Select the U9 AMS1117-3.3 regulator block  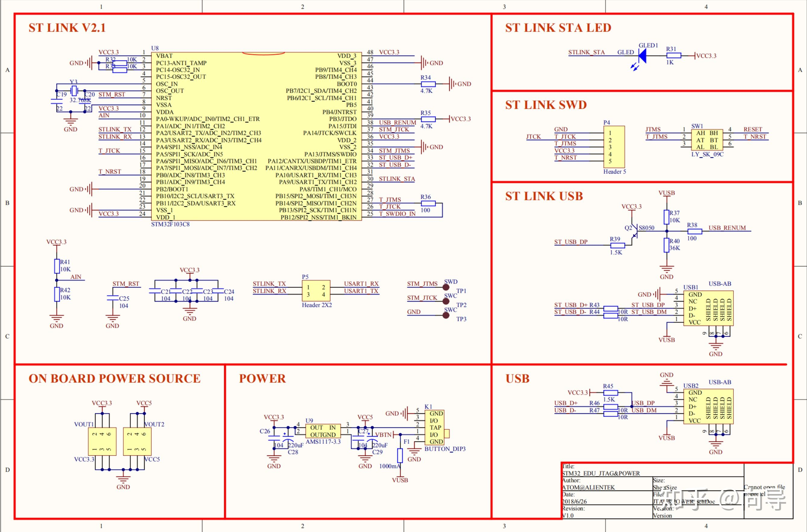323,431
